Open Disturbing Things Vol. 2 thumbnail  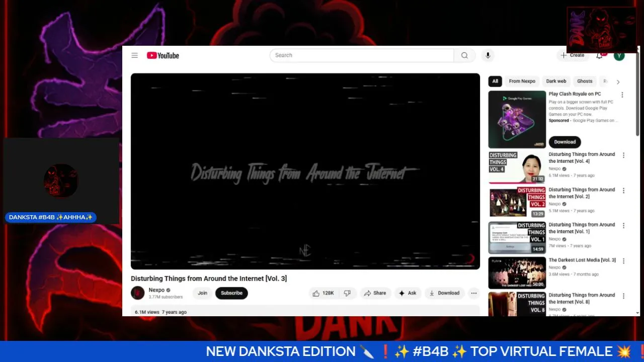[517, 203]
